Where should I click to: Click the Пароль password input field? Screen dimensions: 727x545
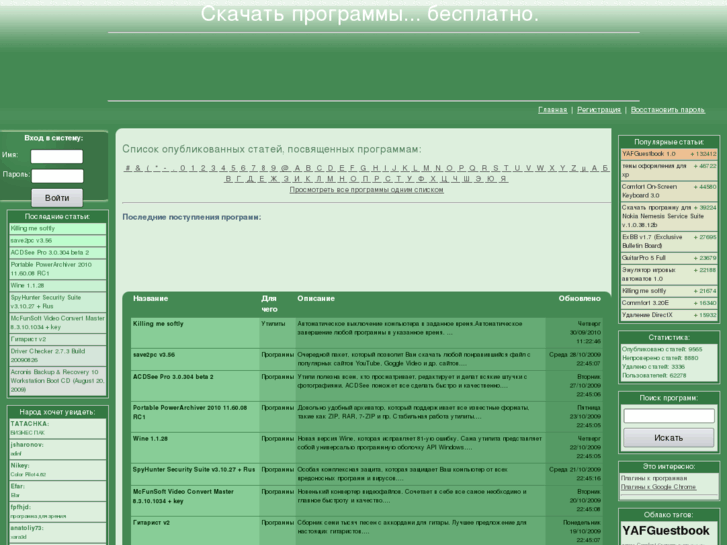(x=57, y=176)
